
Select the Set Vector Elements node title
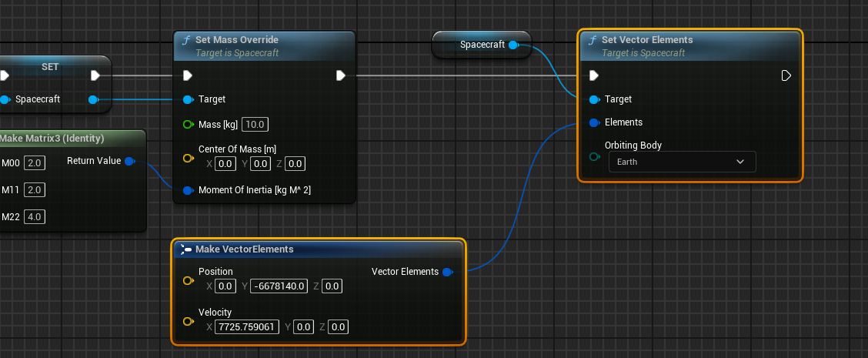click(646, 40)
